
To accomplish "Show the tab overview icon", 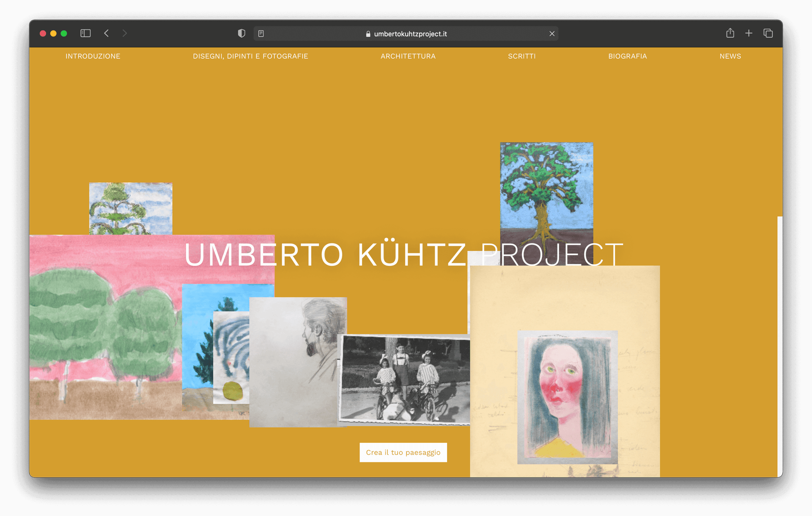I will [x=768, y=33].
